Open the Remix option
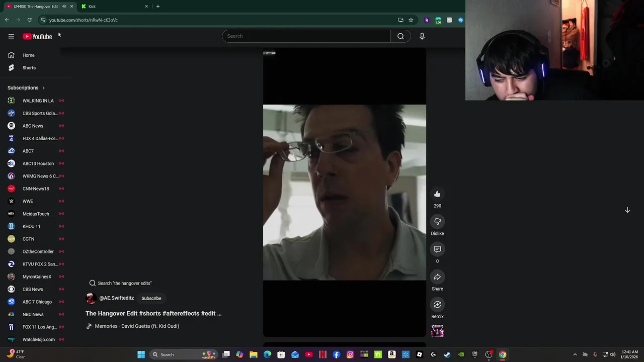644x362 pixels. [x=437, y=305]
